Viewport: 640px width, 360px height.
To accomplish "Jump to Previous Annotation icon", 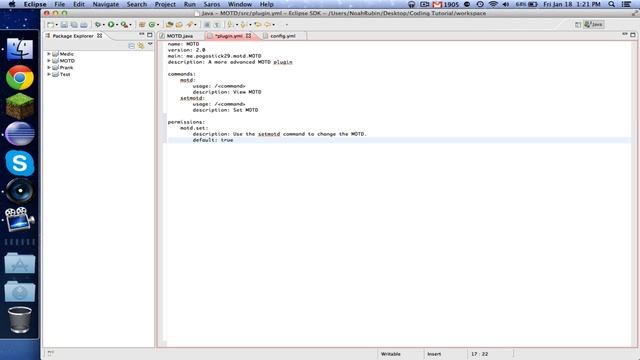I will pyautogui.click(x=243, y=25).
